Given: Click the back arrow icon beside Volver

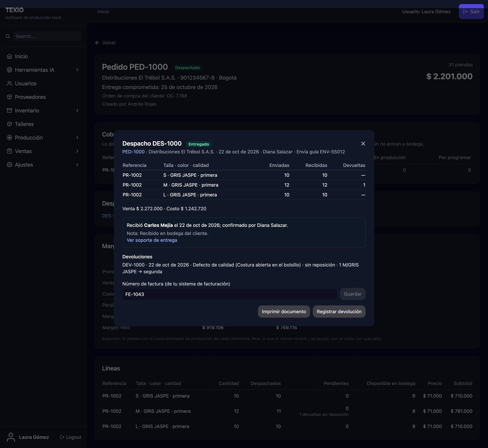Looking at the screenshot, I should coord(97,43).
